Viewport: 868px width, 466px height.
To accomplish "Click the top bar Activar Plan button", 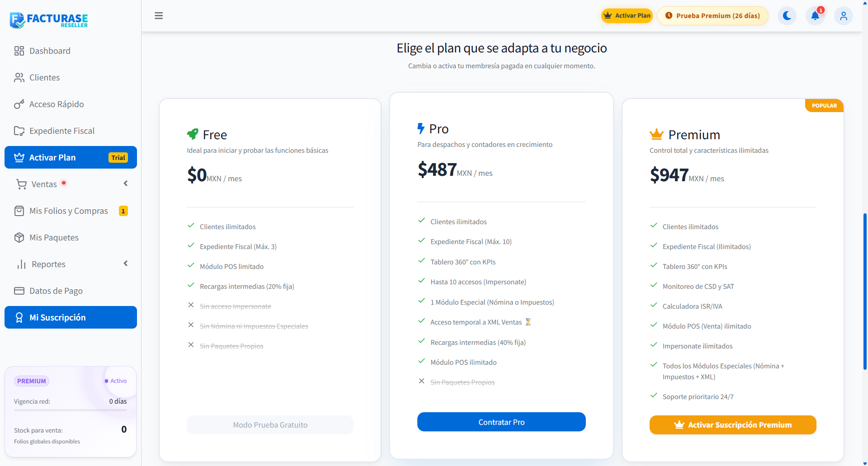I will (x=627, y=16).
